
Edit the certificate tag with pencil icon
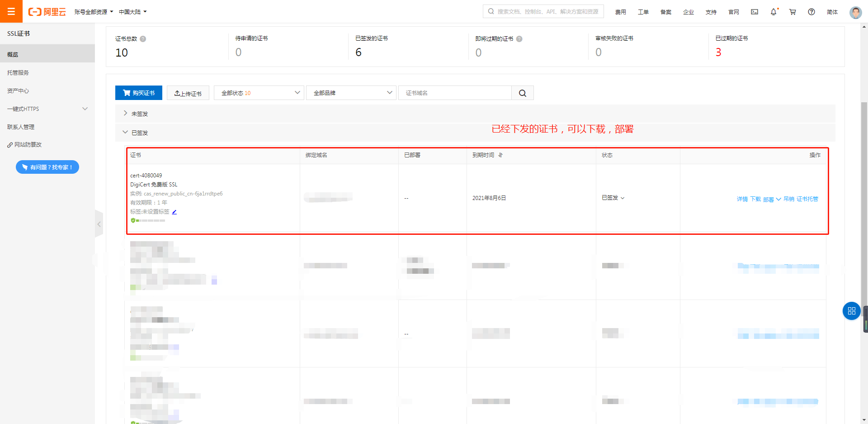point(175,212)
